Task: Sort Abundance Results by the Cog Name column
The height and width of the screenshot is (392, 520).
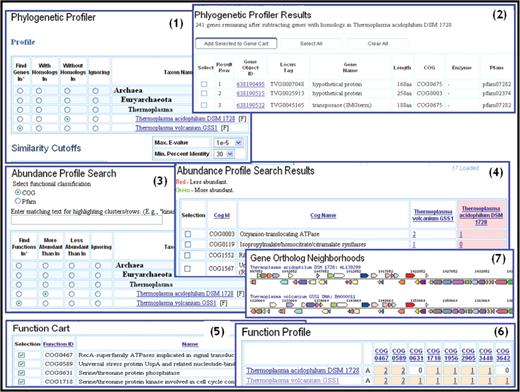Action: tap(323, 215)
